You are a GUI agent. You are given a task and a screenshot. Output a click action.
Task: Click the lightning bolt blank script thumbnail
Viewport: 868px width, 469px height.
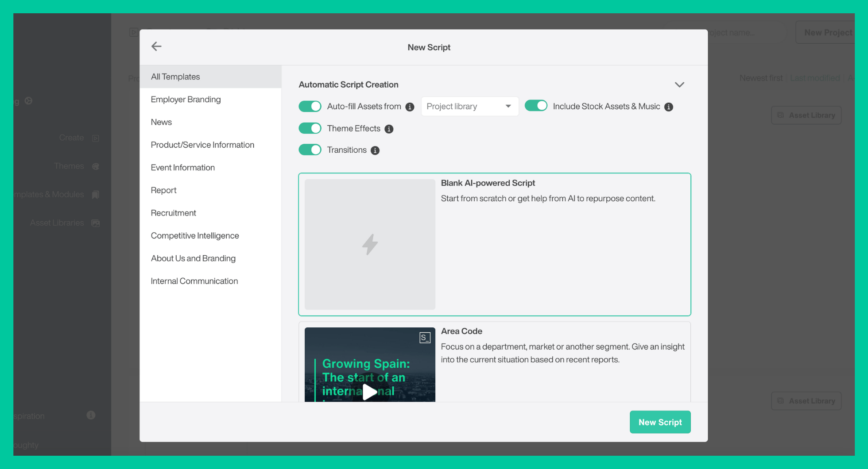[370, 244]
